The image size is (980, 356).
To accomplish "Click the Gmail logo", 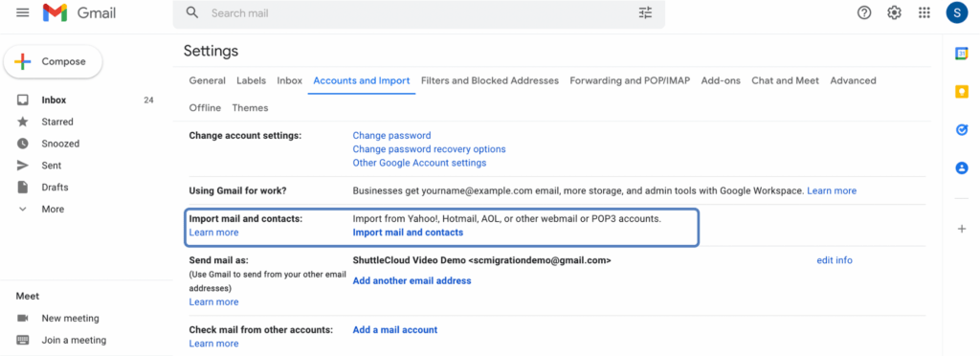I will (79, 12).
